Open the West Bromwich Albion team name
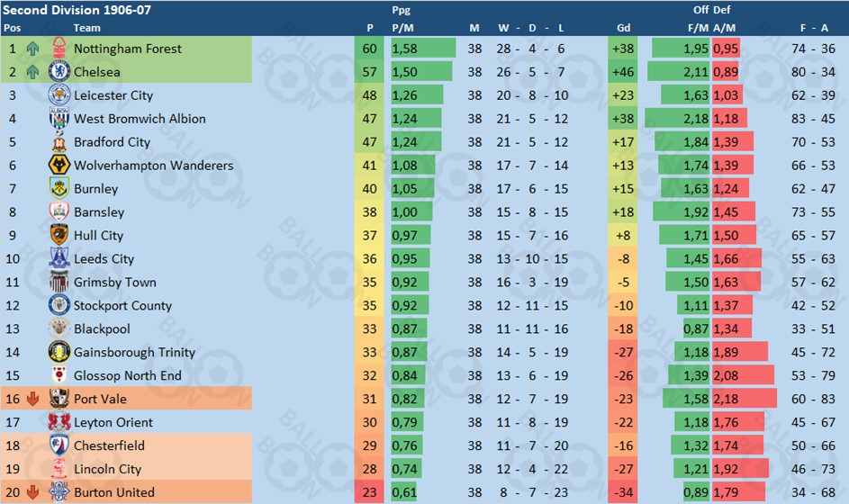Viewport: 849px width, 504px height. [x=140, y=119]
